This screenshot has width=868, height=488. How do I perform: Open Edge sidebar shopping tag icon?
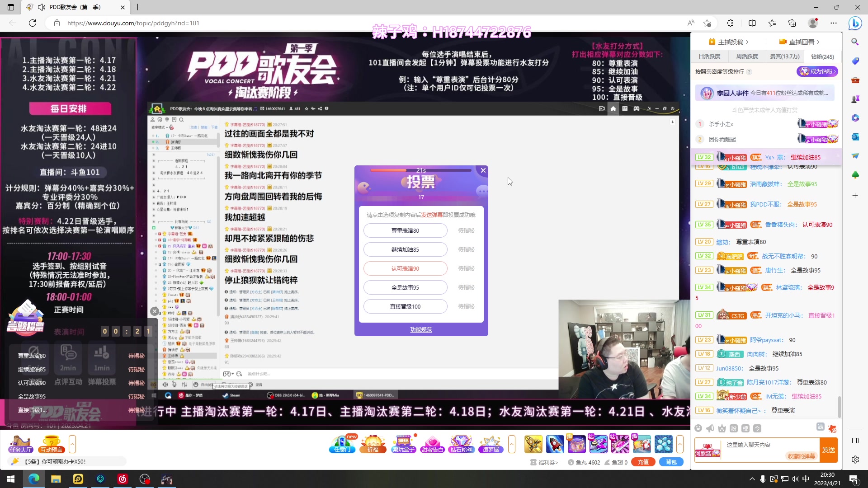[855, 61]
